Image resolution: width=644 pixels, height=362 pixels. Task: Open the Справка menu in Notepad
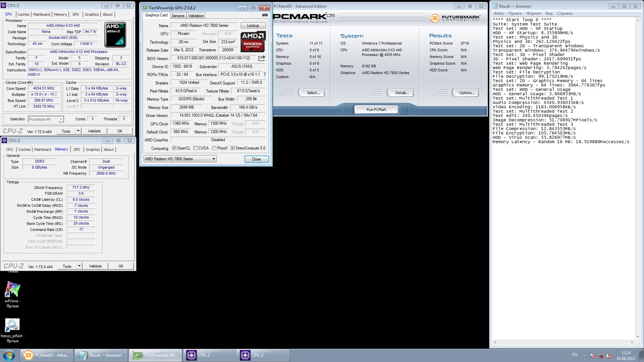[x=565, y=13]
